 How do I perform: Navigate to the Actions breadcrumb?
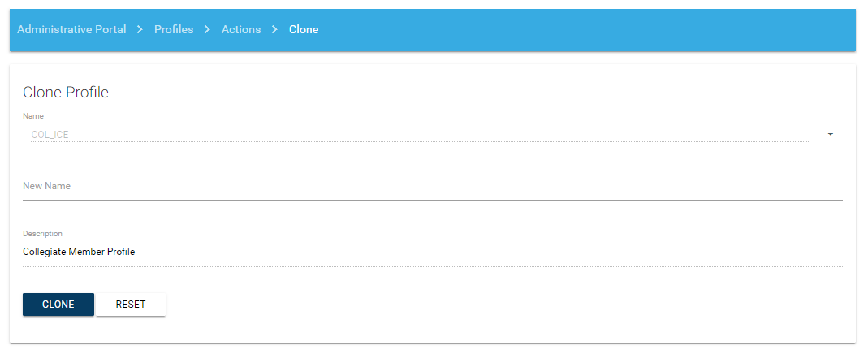coord(241,30)
